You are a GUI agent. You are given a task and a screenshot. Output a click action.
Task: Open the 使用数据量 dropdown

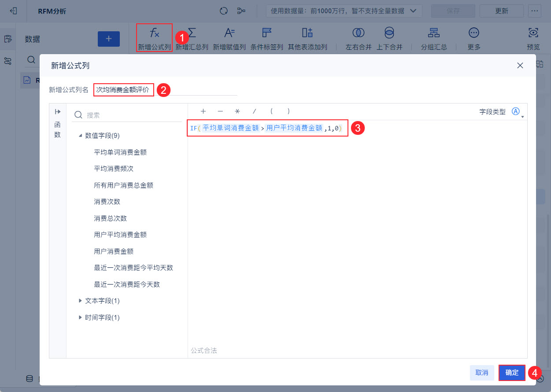tap(344, 11)
